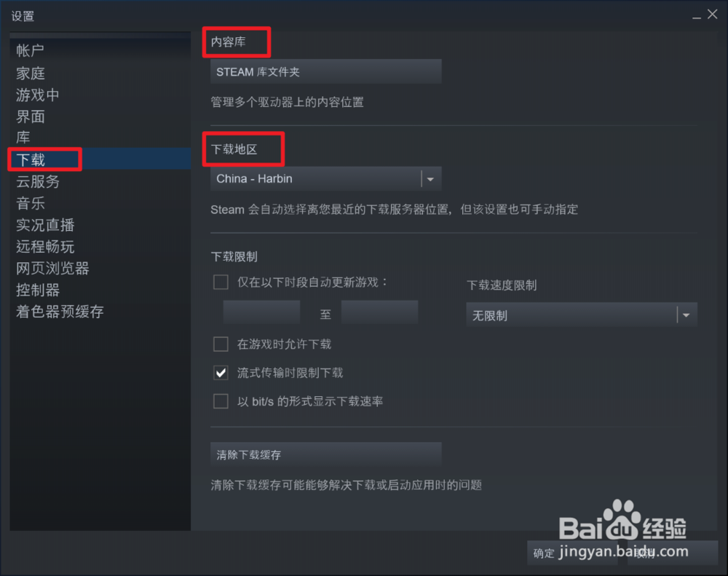Uncheck 流式传输时限制下载 checkbox

point(221,373)
